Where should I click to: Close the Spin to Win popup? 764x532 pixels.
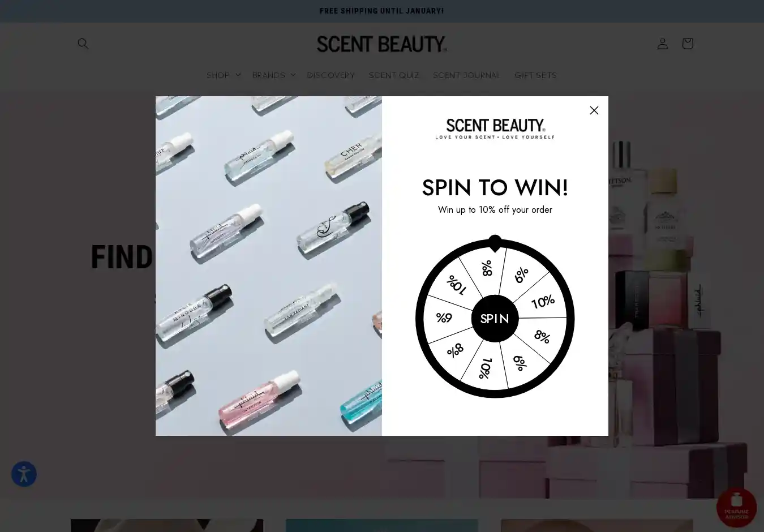(x=594, y=110)
